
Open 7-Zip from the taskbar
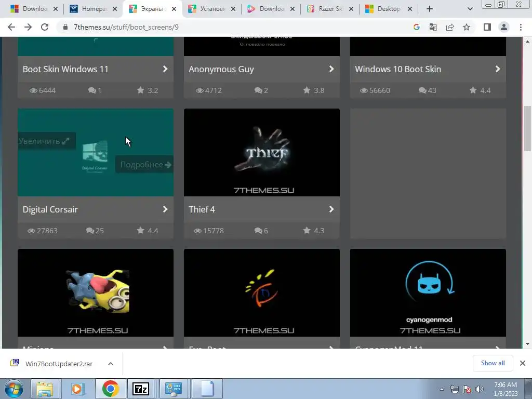click(141, 389)
